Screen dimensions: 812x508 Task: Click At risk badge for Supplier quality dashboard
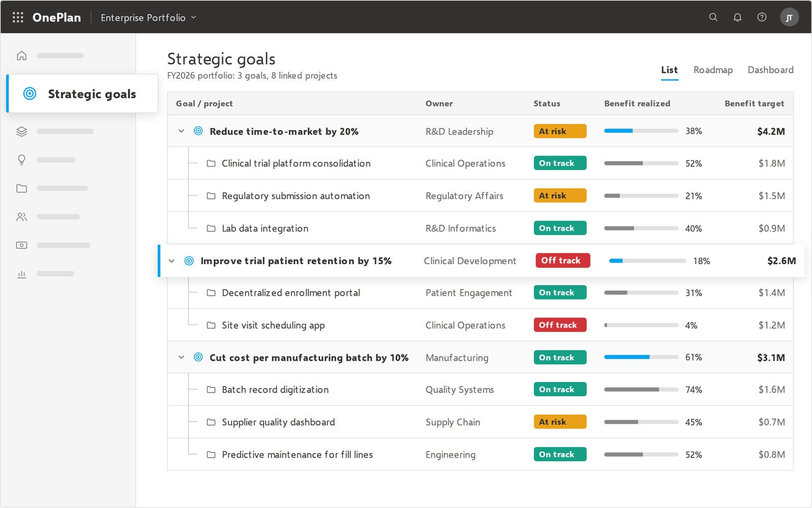[560, 422]
